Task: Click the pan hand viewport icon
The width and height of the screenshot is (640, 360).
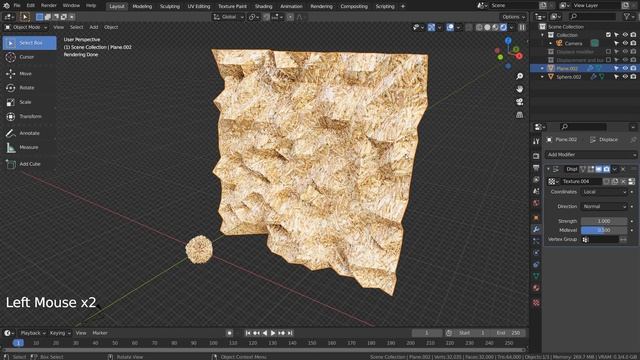Action: coord(519,89)
